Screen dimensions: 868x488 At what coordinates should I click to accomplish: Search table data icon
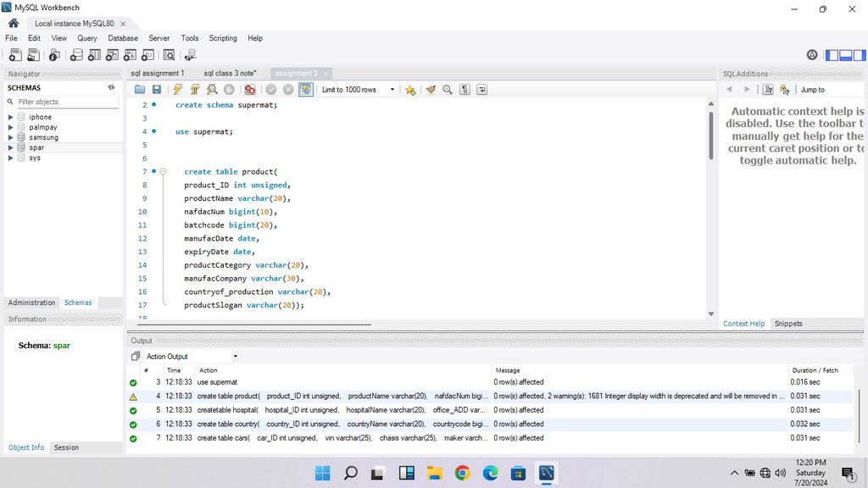[169, 55]
